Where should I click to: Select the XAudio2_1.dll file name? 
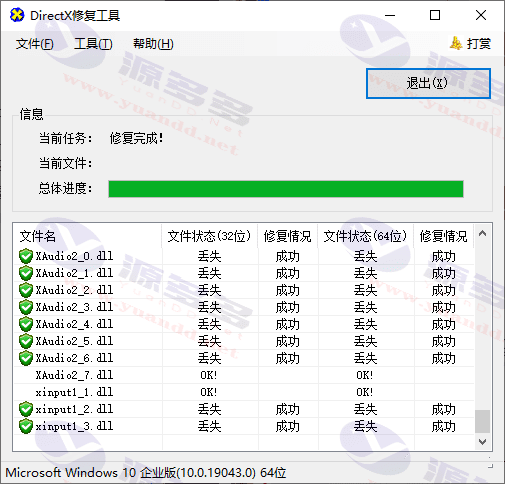click(74, 273)
